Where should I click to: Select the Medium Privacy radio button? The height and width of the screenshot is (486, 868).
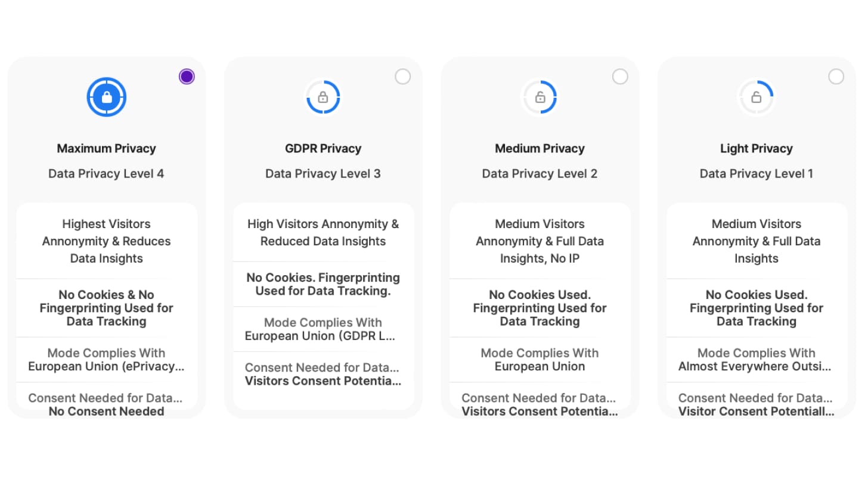pyautogui.click(x=620, y=76)
